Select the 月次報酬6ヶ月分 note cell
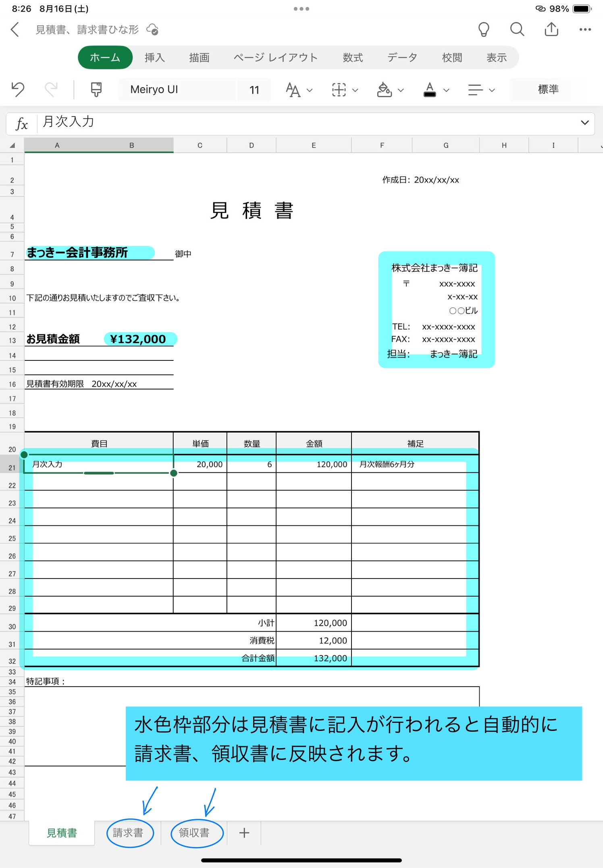This screenshot has width=603, height=868. point(415,464)
